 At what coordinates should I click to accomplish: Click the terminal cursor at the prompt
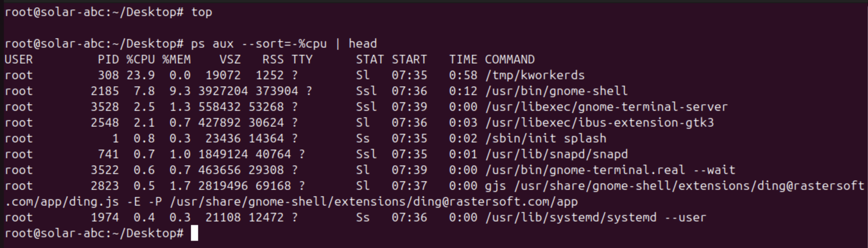pos(194,233)
